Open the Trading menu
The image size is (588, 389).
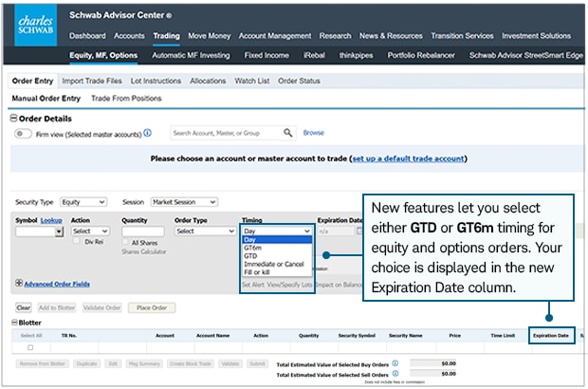click(166, 36)
